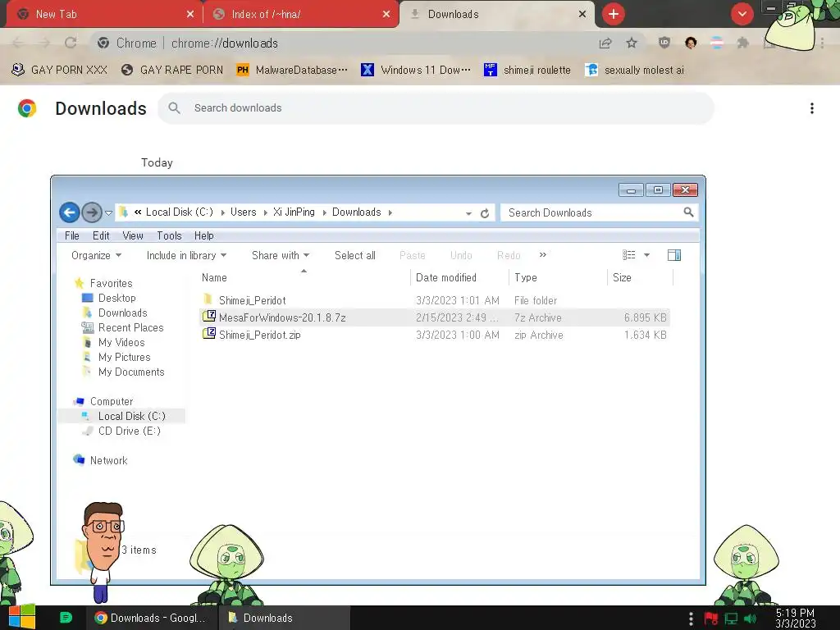
Task: Click the red flag tray icon
Action: point(711,619)
